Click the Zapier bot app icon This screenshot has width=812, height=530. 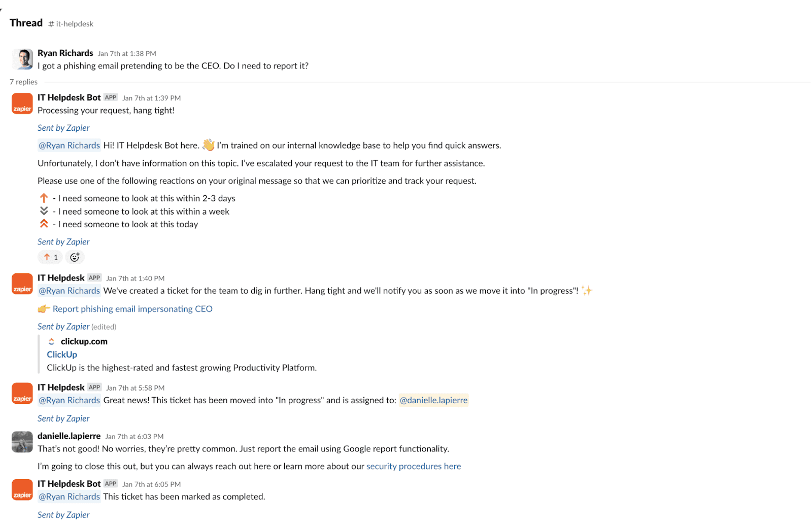click(22, 103)
